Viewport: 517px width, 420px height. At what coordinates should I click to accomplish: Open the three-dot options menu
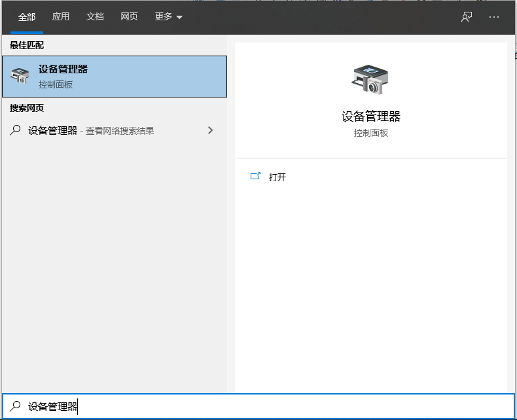494,17
